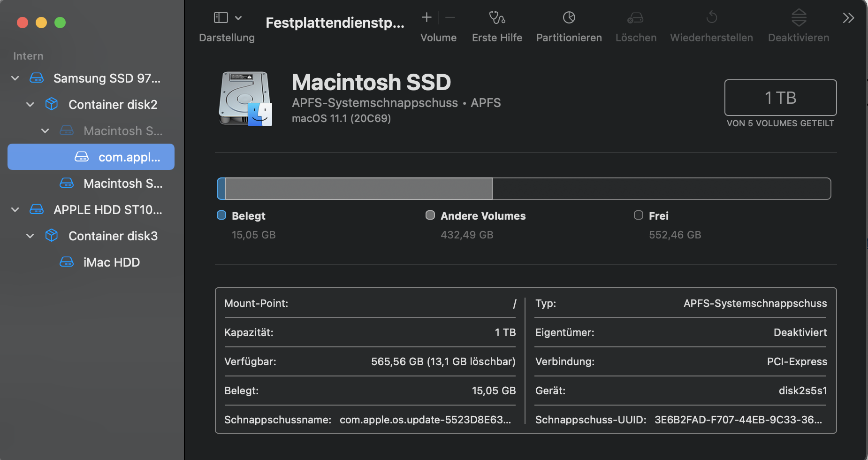Click the minus icon to remove volume
The width and height of the screenshot is (868, 460).
450,18
